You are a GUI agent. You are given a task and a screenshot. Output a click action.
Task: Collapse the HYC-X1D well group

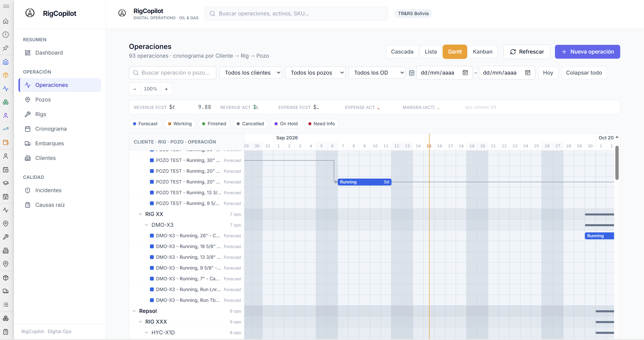point(146,333)
